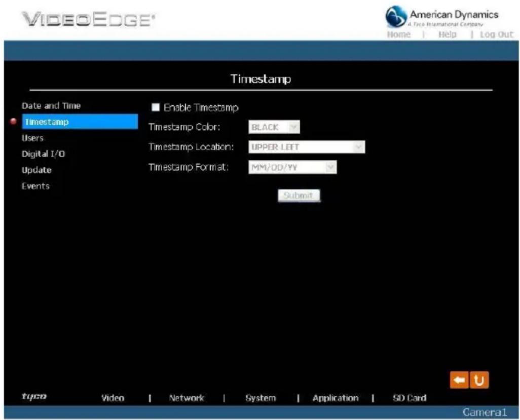The image size is (520, 420).
Task: Switch to the Video section
Action: (113, 398)
